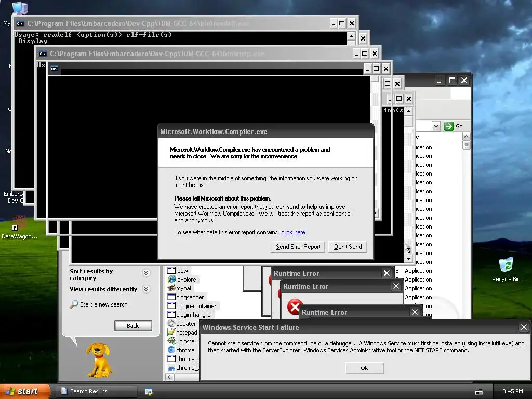Viewport: 532px width, 399px height.
Task: Click the Go button in address bar
Action: point(453,126)
